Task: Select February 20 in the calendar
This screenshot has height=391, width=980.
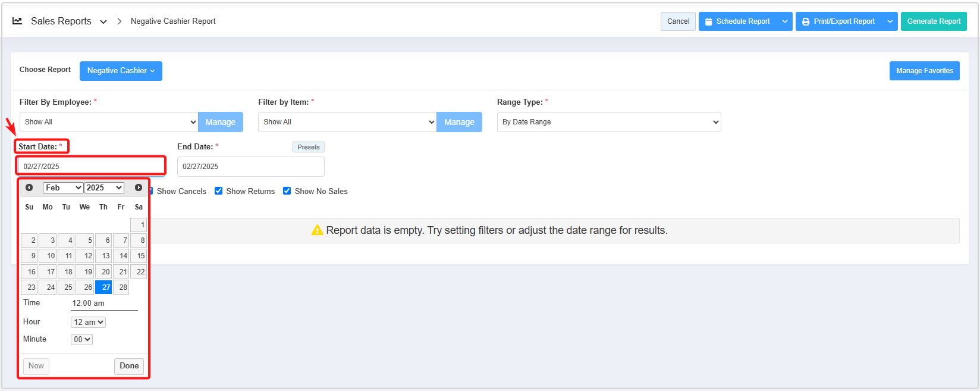Action: (103, 272)
